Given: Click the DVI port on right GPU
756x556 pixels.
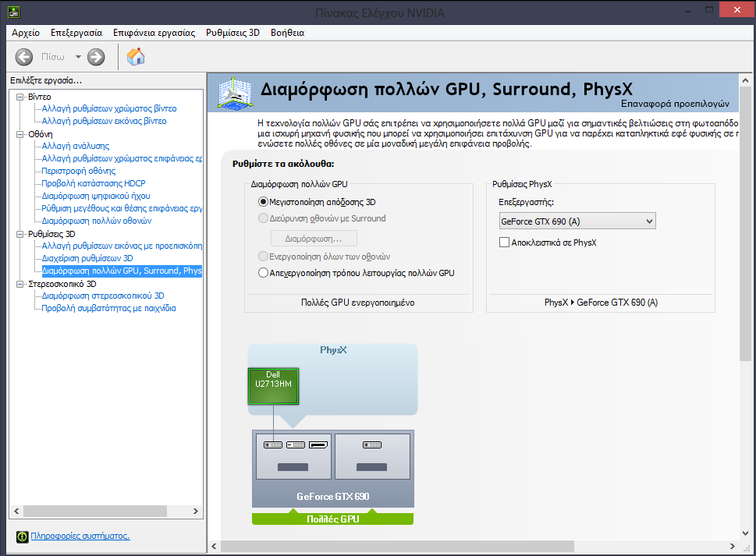Looking at the screenshot, I should 372,444.
